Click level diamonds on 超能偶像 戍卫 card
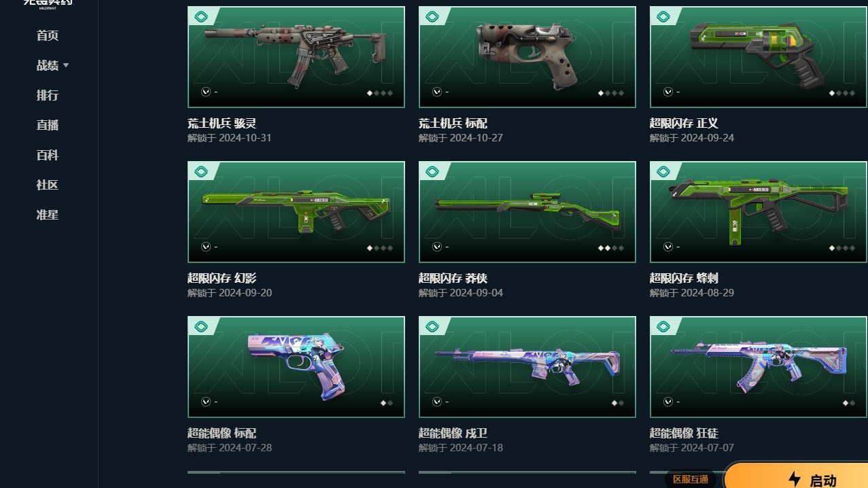The height and width of the screenshot is (488, 868). 617,403
